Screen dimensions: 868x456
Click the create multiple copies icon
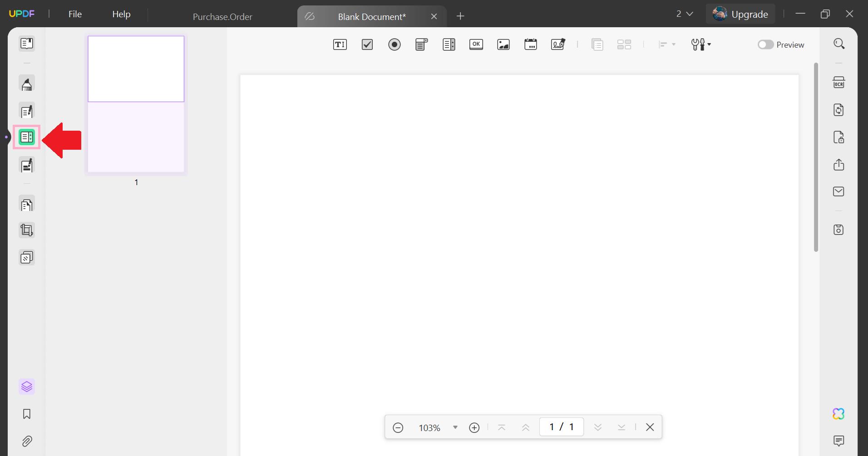(x=624, y=44)
